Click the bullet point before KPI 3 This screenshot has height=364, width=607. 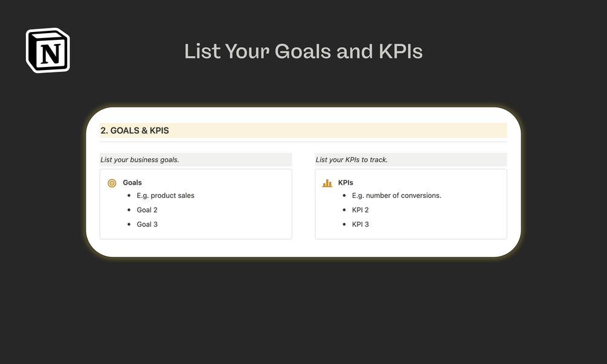pos(344,225)
